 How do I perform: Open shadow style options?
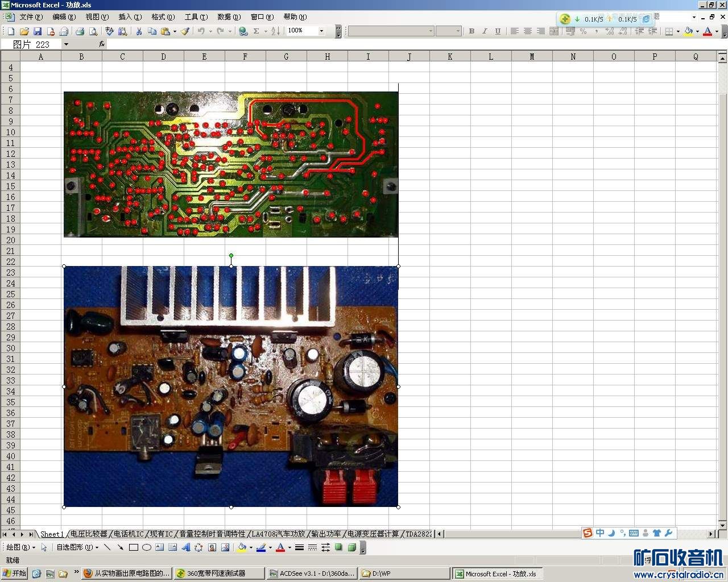[338, 547]
